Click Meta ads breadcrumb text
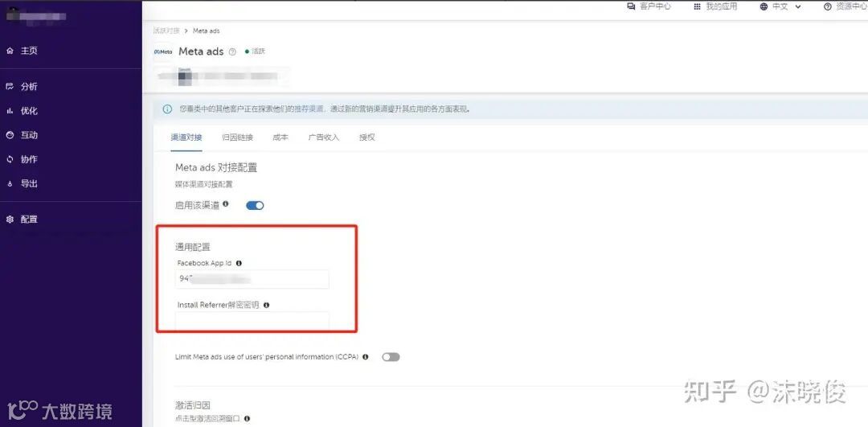The height and width of the screenshot is (427, 868). click(x=206, y=31)
